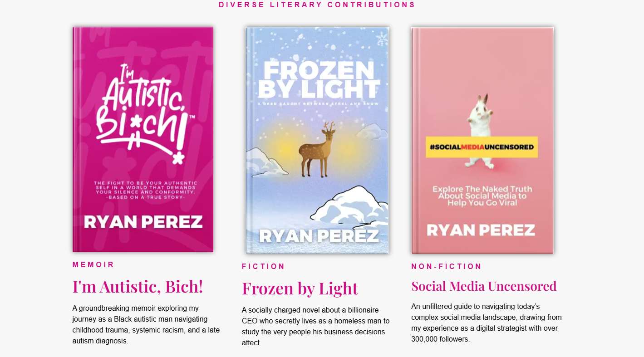The width and height of the screenshot is (644, 357).
Task: Select the MEMOIR category label
Action: click(x=93, y=264)
